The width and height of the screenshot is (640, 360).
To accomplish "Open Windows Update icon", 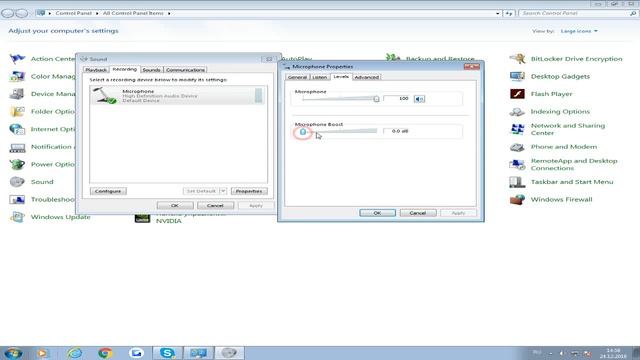I will (x=18, y=217).
